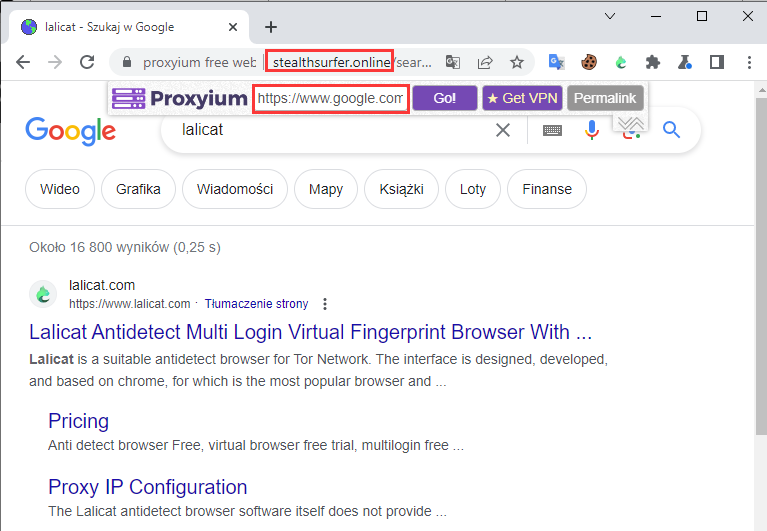Viewport: 767px width, 531px height.
Task: Share this page using the share icon
Action: [x=485, y=62]
